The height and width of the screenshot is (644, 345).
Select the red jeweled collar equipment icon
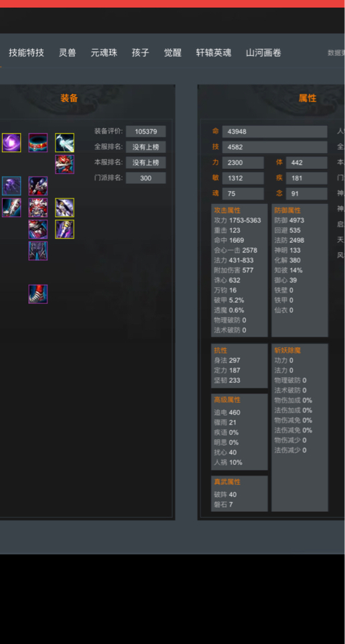(x=38, y=142)
